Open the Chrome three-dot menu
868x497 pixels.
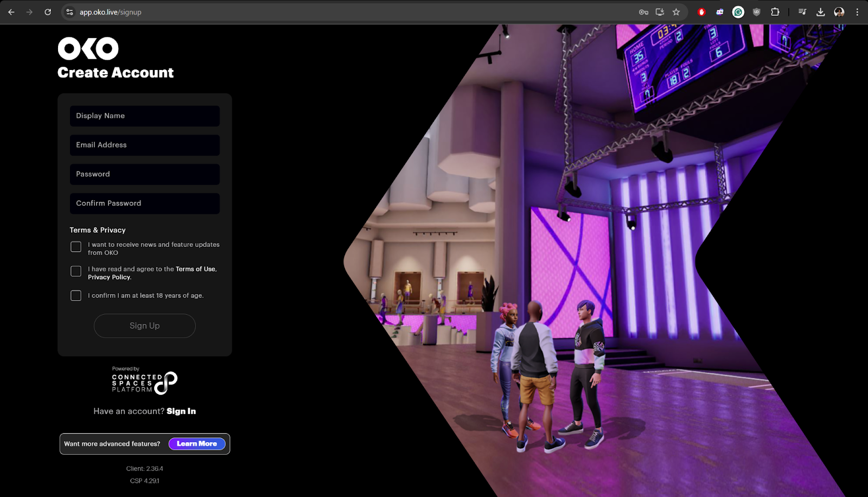[x=857, y=12]
